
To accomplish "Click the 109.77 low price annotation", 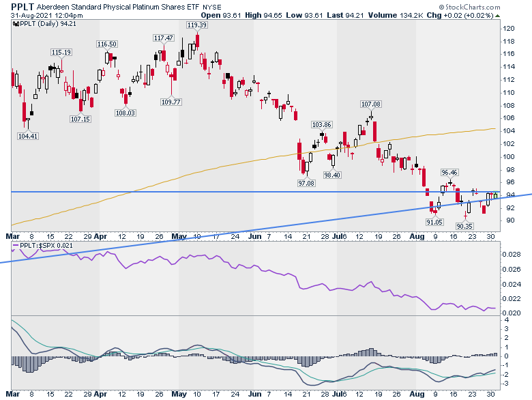I will pos(171,102).
